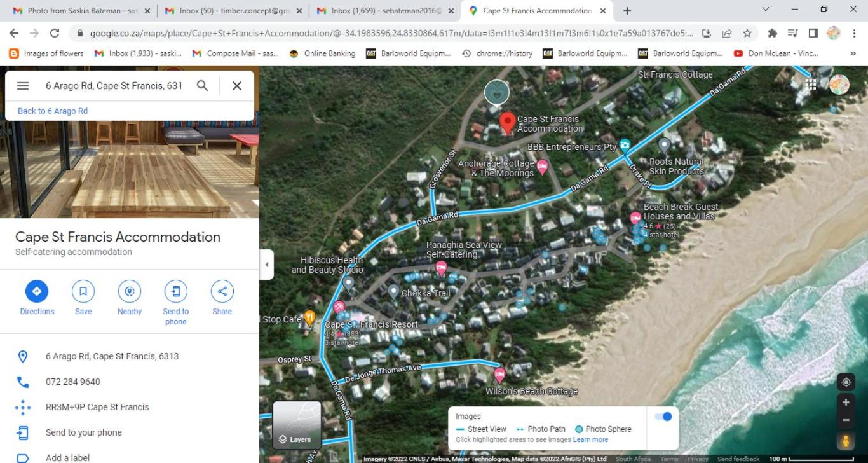Save place with the bookmark icon
868x463 pixels.
83,292
